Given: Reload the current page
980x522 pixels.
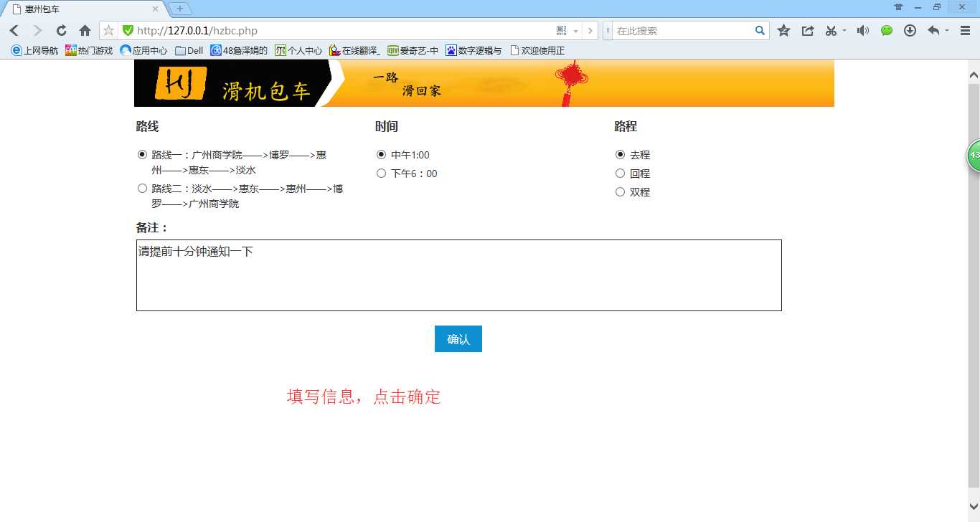Looking at the screenshot, I should (62, 31).
